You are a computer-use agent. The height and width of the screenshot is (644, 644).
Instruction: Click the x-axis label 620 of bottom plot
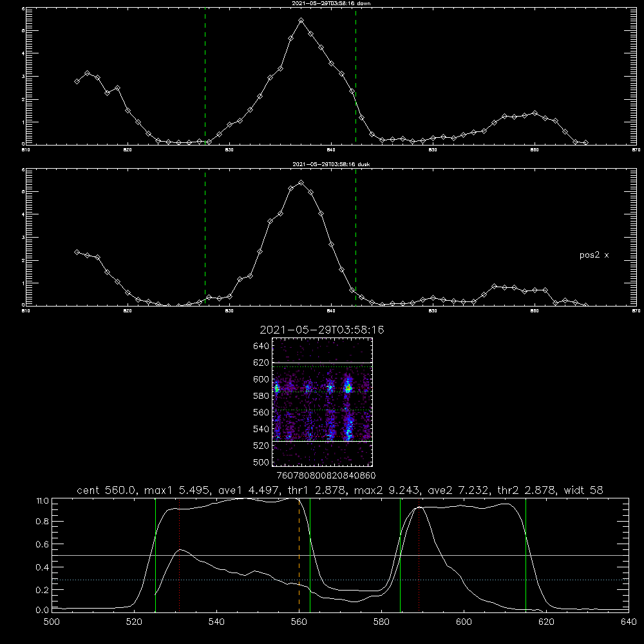546,622
